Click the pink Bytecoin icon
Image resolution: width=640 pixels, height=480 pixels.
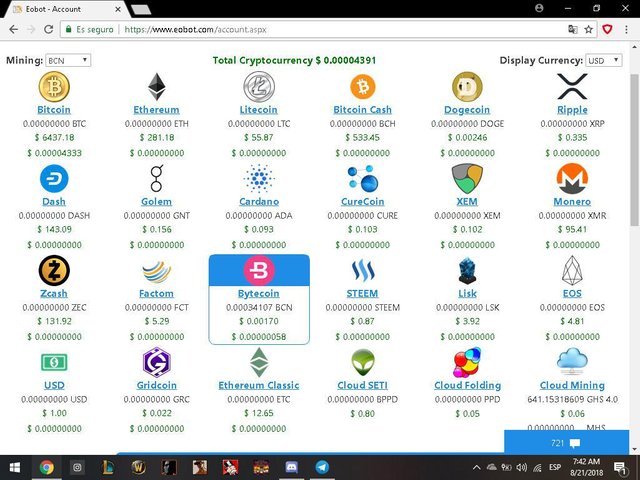pos(259,270)
